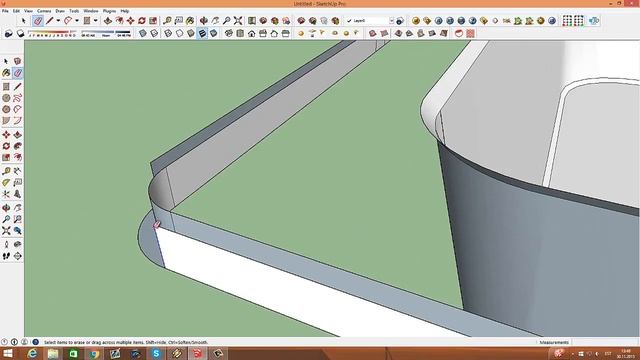
Task: Open Layer manager next to Layer0
Action: click(x=400, y=20)
